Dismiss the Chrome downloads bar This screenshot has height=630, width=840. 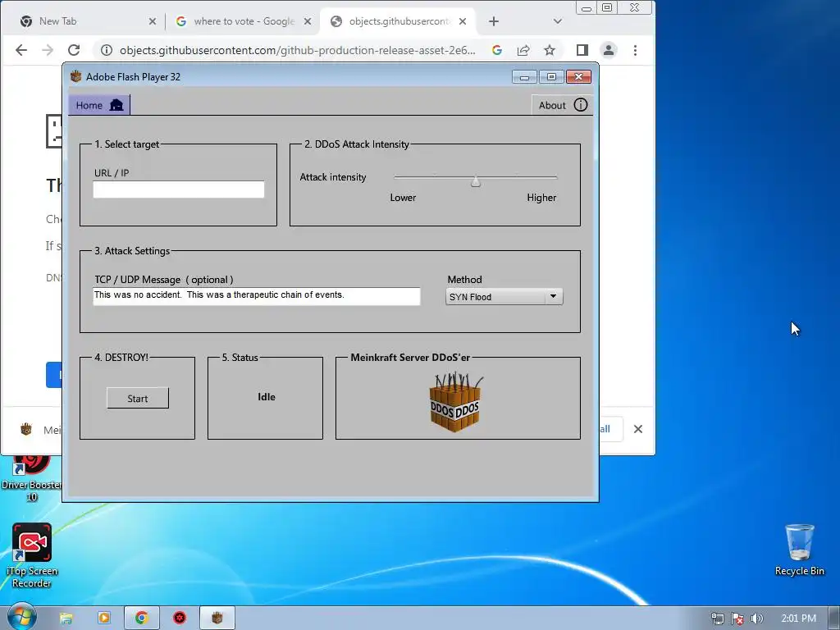tap(638, 429)
